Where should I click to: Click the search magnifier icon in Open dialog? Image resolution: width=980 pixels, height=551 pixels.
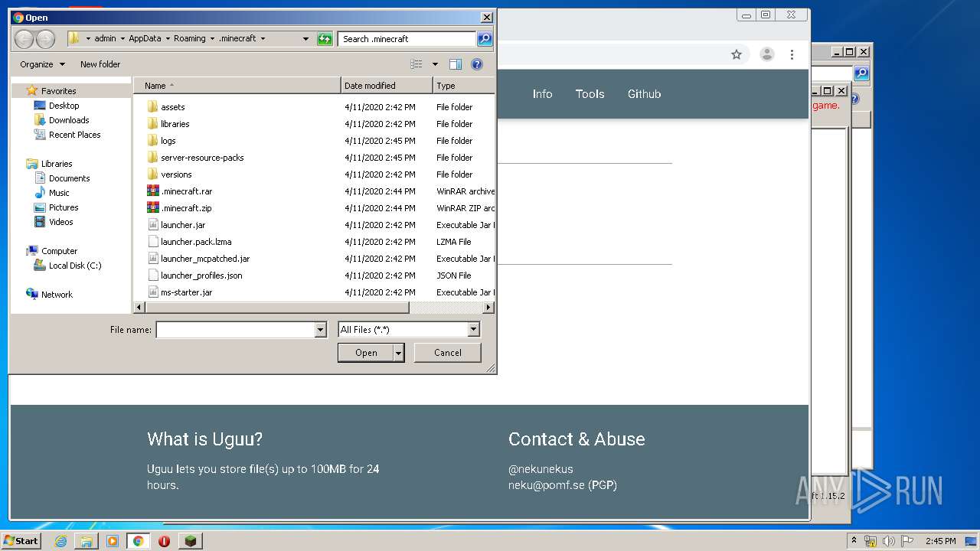[x=485, y=39]
